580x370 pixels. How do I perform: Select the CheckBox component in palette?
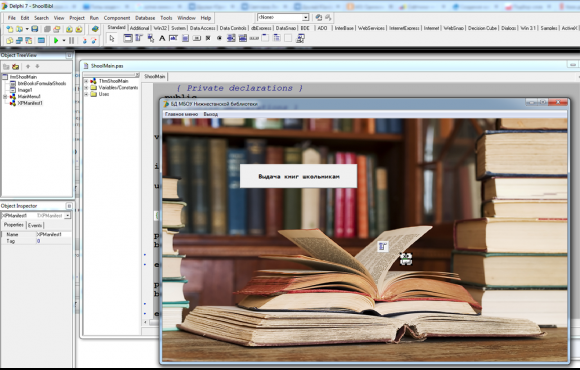[208, 38]
